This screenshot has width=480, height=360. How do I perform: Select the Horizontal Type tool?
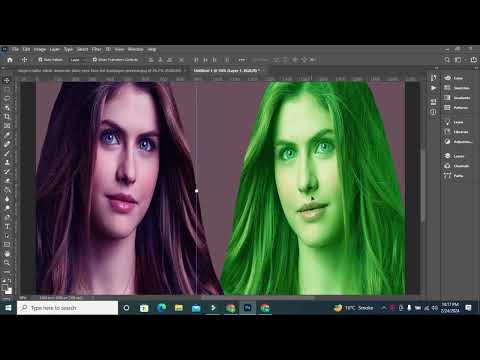pyautogui.click(x=7, y=226)
